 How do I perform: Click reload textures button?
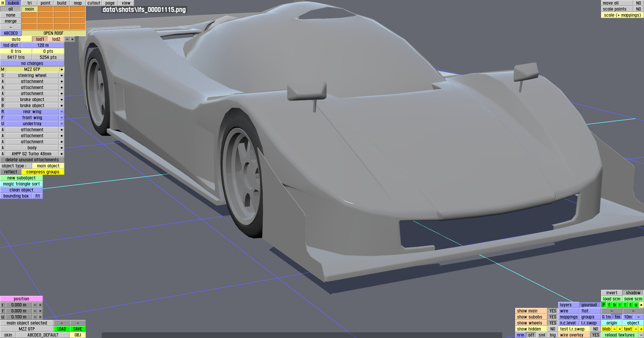click(x=620, y=335)
